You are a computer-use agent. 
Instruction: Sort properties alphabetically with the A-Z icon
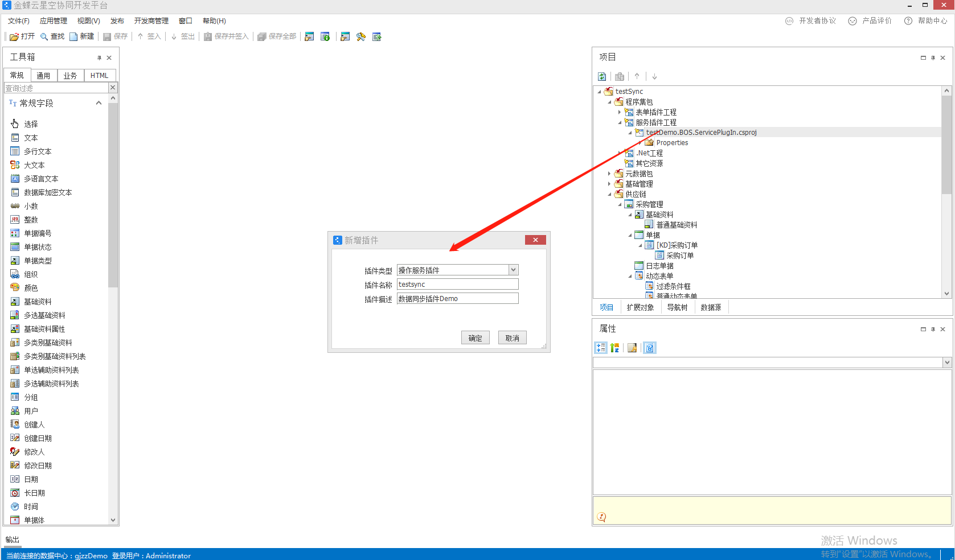point(615,348)
